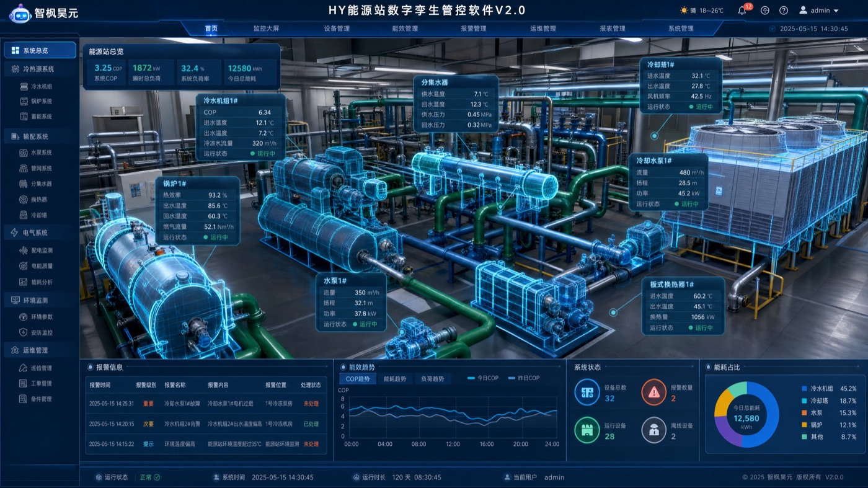The image size is (868, 488).
Task: Toggle the 今日COP legend series
Action: click(483, 378)
